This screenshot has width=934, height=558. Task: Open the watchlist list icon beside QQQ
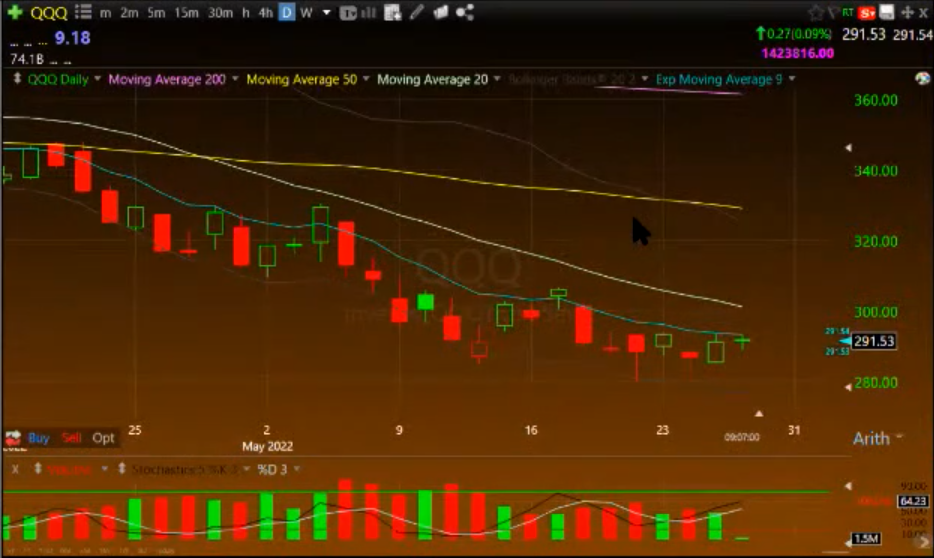click(x=83, y=12)
